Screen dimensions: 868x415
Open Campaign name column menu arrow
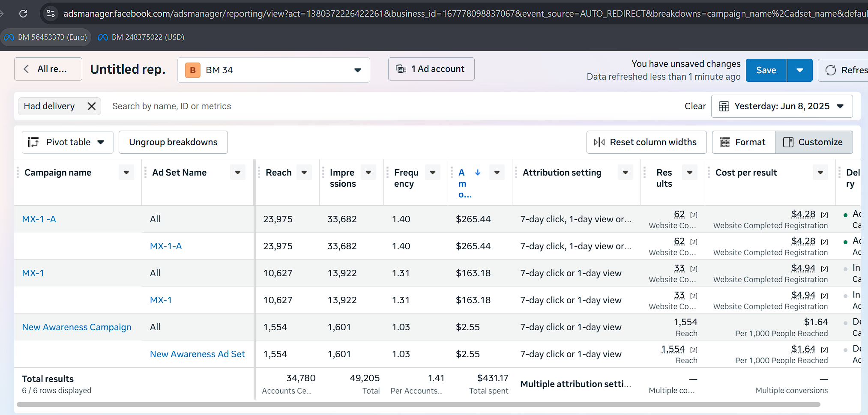tap(126, 173)
